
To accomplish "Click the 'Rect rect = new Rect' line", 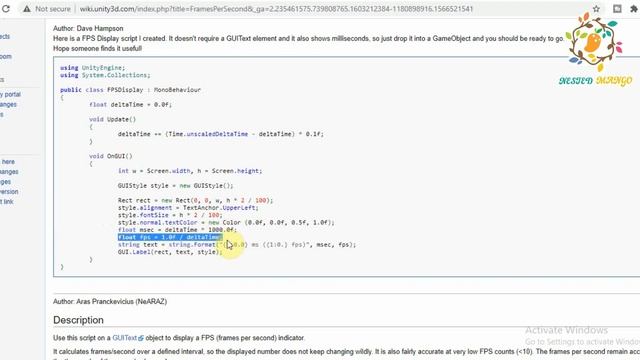I will click(x=196, y=200).
